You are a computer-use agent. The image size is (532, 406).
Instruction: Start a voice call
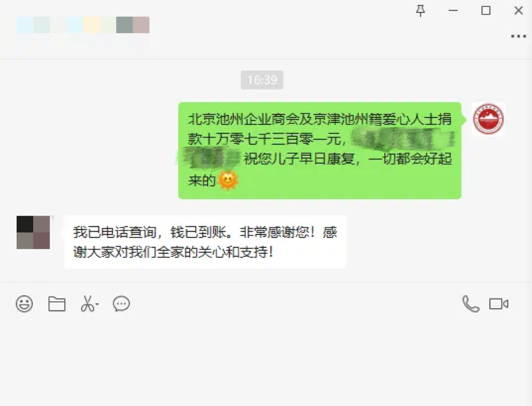[471, 304]
